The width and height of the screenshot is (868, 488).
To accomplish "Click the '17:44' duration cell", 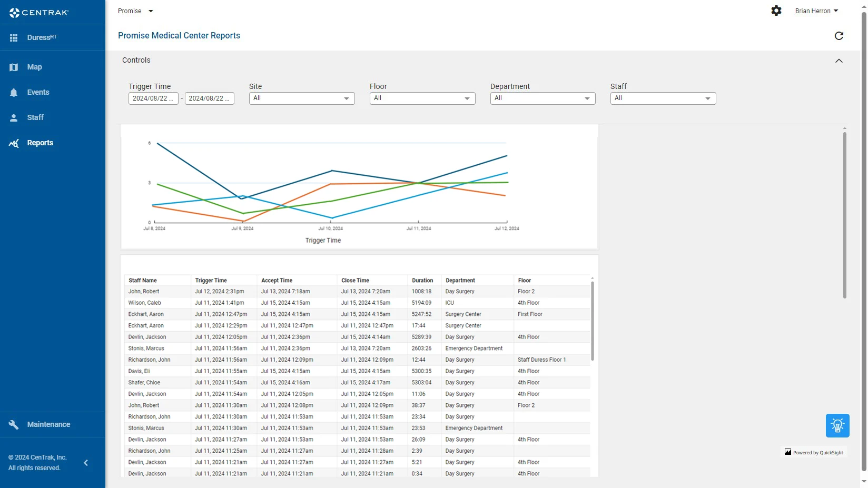I will coord(419,326).
